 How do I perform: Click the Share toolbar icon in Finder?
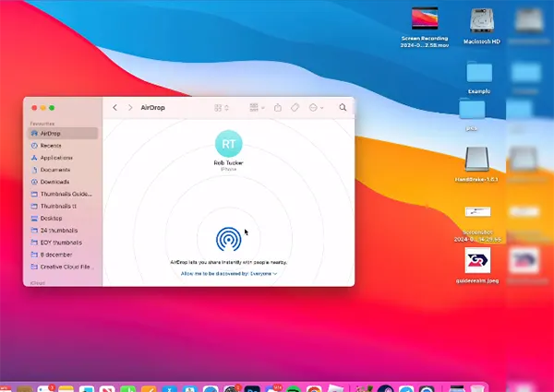pos(278,108)
